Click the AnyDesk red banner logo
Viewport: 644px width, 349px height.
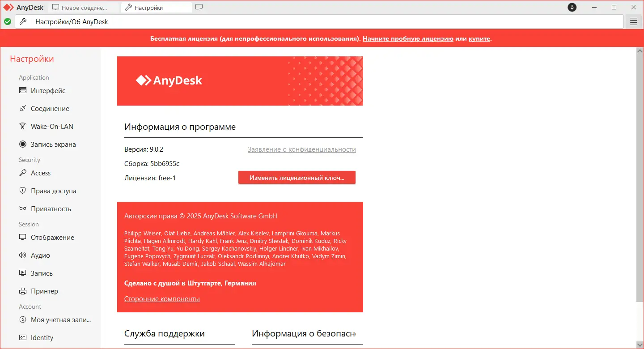169,81
